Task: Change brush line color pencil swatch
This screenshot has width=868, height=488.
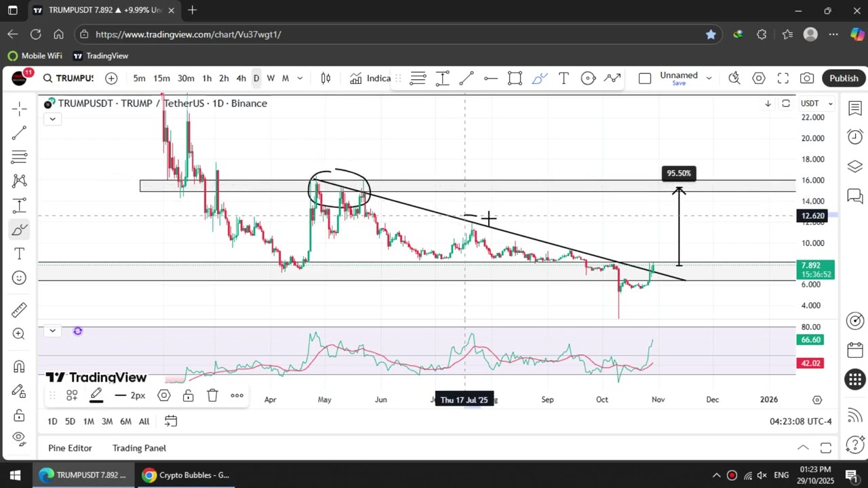Action: [x=96, y=395]
